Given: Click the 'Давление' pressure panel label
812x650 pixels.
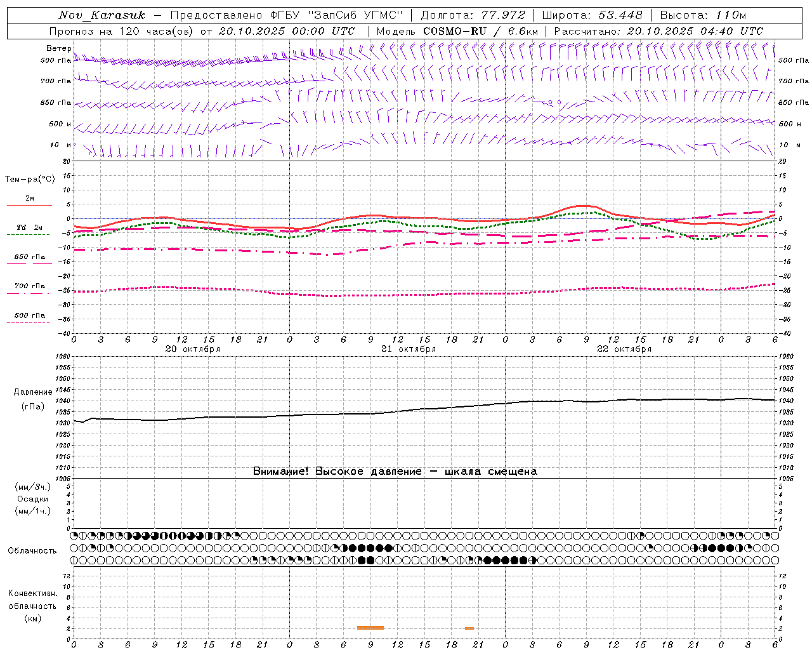Looking at the screenshot, I should pyautogui.click(x=33, y=392).
